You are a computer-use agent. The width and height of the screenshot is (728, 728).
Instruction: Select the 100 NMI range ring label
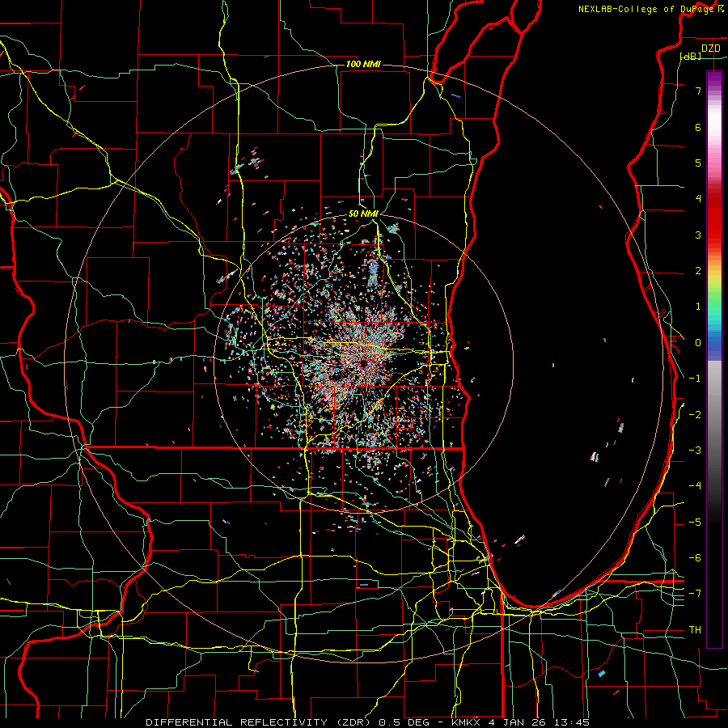(363, 64)
